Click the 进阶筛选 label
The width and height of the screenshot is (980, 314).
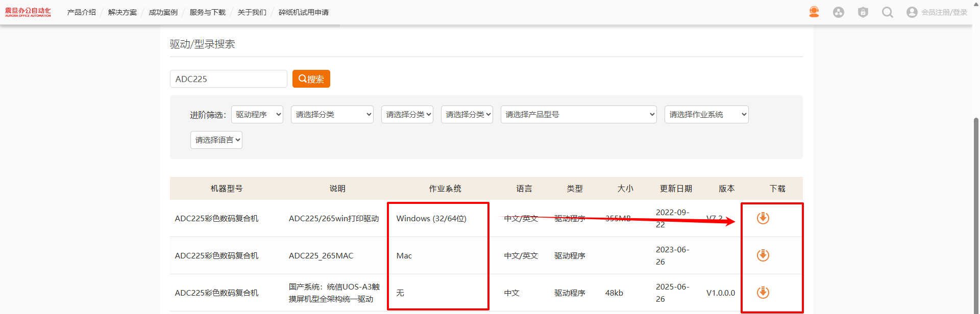click(x=208, y=115)
